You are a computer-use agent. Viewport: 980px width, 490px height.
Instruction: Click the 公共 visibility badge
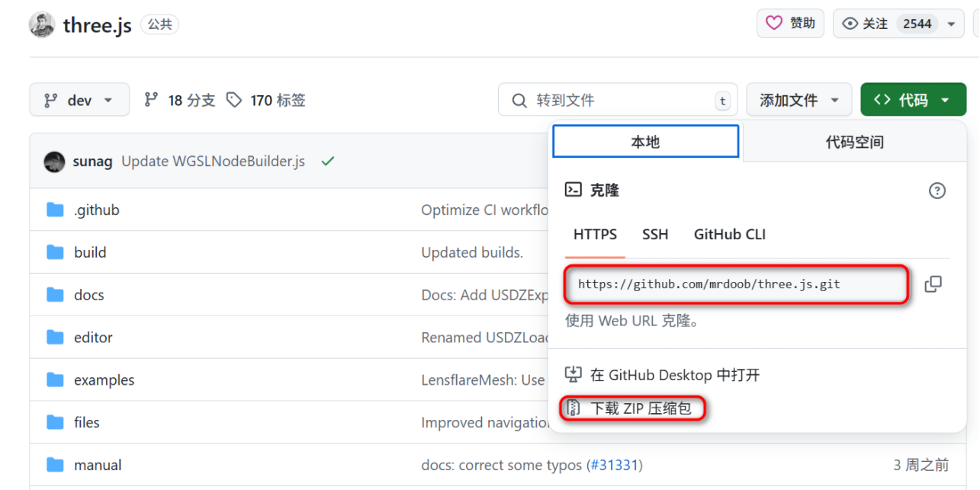pyautogui.click(x=159, y=24)
